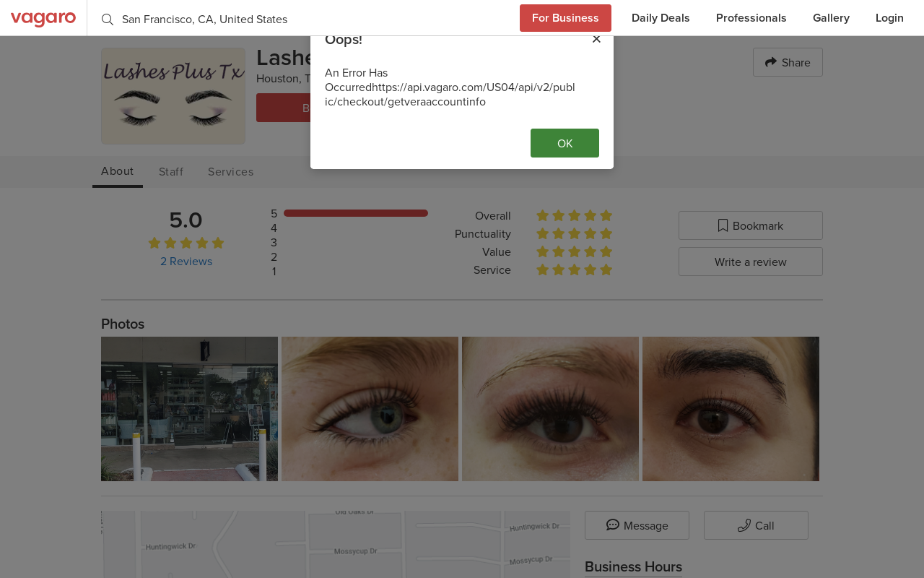Image resolution: width=924 pixels, height=578 pixels.
Task: Open Professionals menu item
Action: pos(751,18)
